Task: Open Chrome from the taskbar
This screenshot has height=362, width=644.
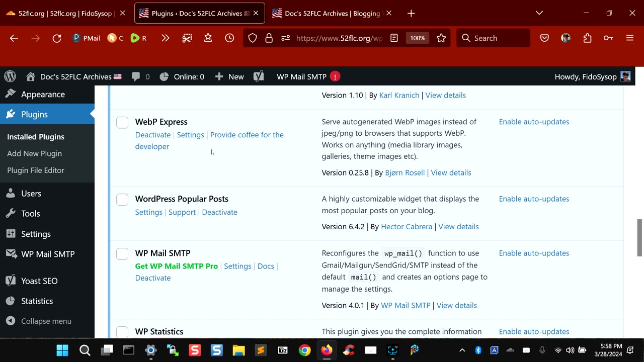Action: pos(304,350)
